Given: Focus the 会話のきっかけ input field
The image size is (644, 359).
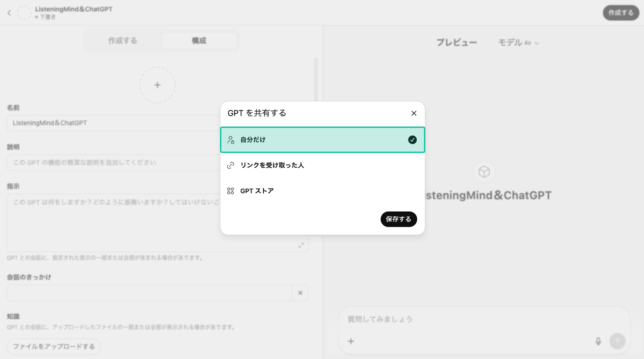Looking at the screenshot, I should [150, 293].
